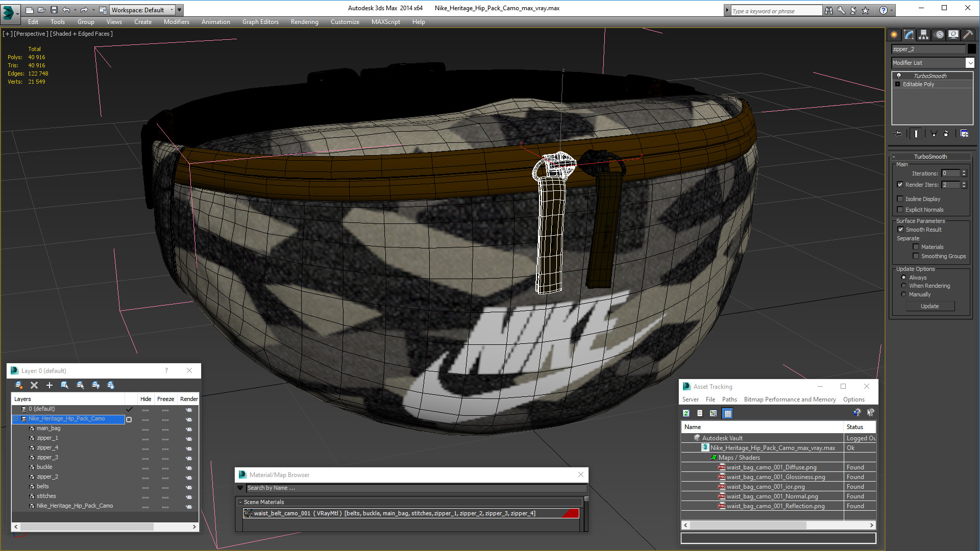The image size is (980, 551).
Task: Open the Rendering menu
Action: point(305,22)
